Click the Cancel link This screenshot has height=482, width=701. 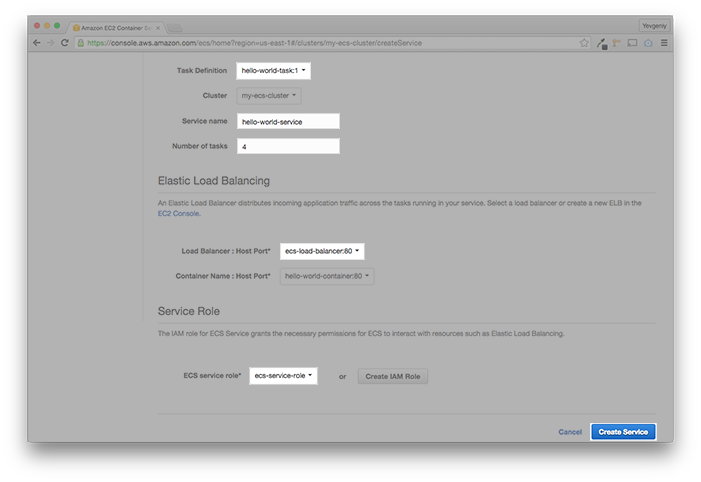click(570, 432)
